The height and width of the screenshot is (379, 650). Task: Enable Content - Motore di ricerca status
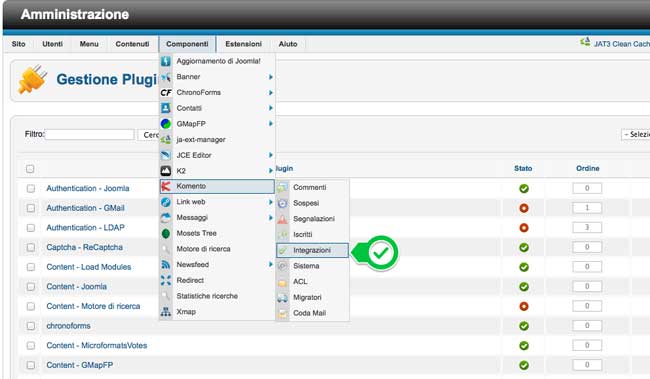(x=524, y=306)
